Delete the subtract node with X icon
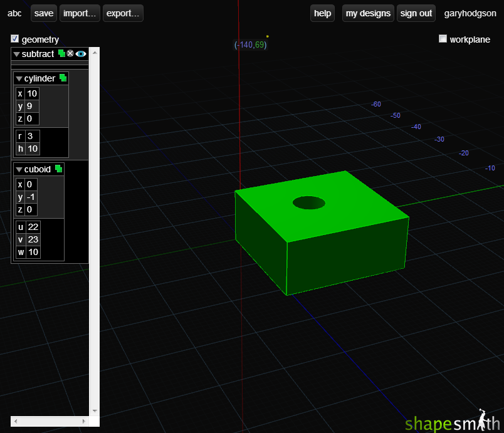504x433 pixels. (x=70, y=53)
